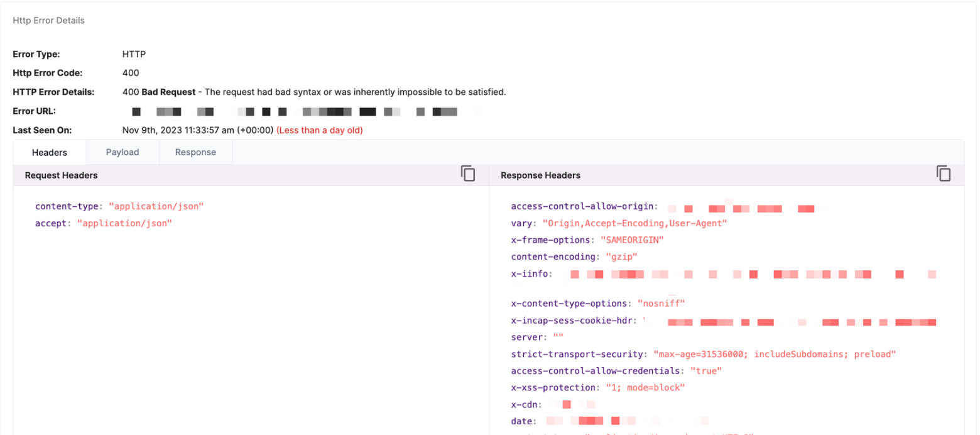Click the Last Seen On timestamp
The image size is (980, 435).
pyautogui.click(x=197, y=131)
